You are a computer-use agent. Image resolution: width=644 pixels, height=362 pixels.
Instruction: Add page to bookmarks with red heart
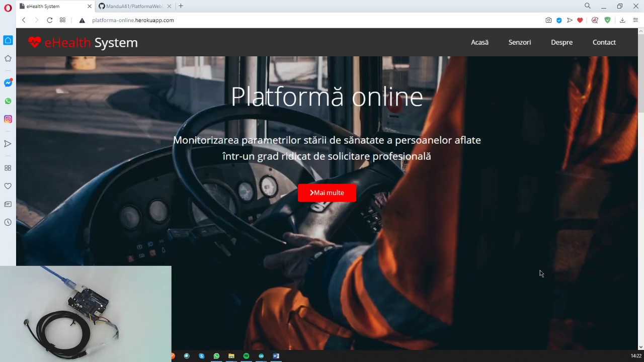click(x=580, y=20)
